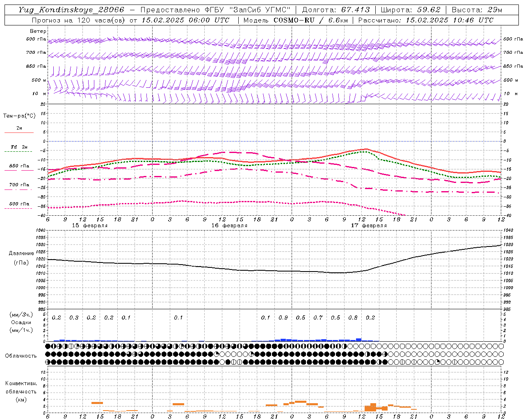The image size is (525, 420).
Task: Click the Осадки panel label
Action: [x=21, y=323]
